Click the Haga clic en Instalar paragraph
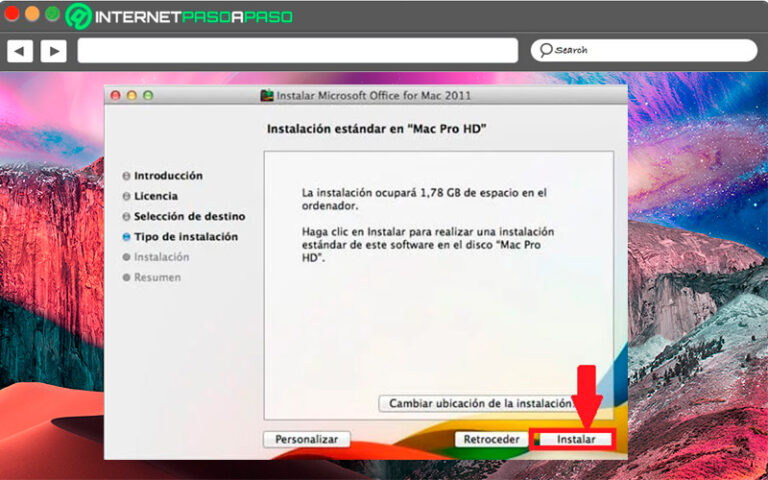Viewport: 768px width, 480px height. (x=428, y=244)
